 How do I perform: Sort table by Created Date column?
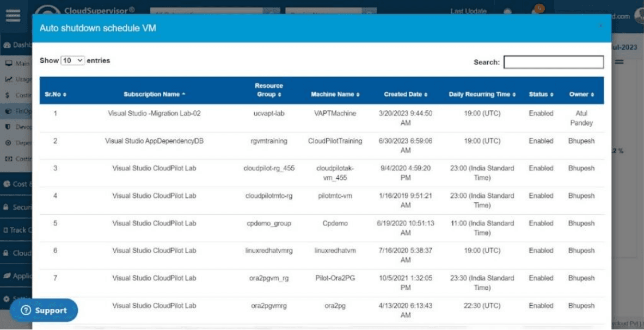406,95
